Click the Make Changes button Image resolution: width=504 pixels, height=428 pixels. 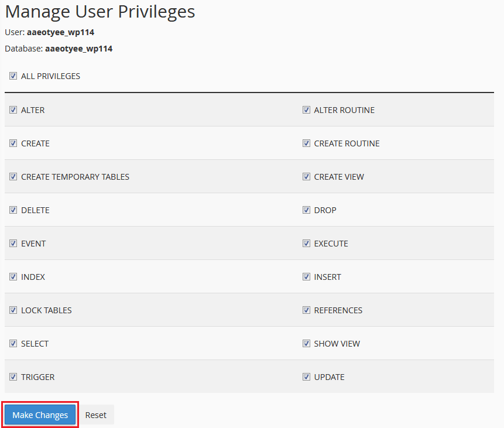(x=39, y=415)
